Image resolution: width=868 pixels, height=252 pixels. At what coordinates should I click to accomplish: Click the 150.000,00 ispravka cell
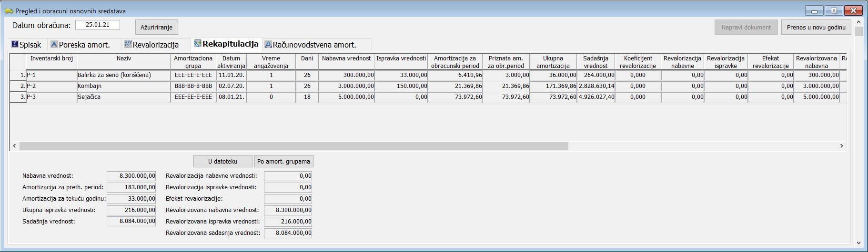click(x=401, y=86)
